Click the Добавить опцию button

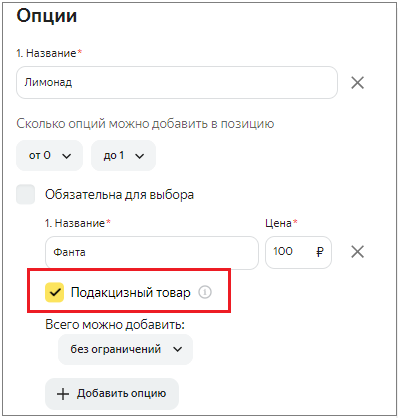click(x=112, y=394)
